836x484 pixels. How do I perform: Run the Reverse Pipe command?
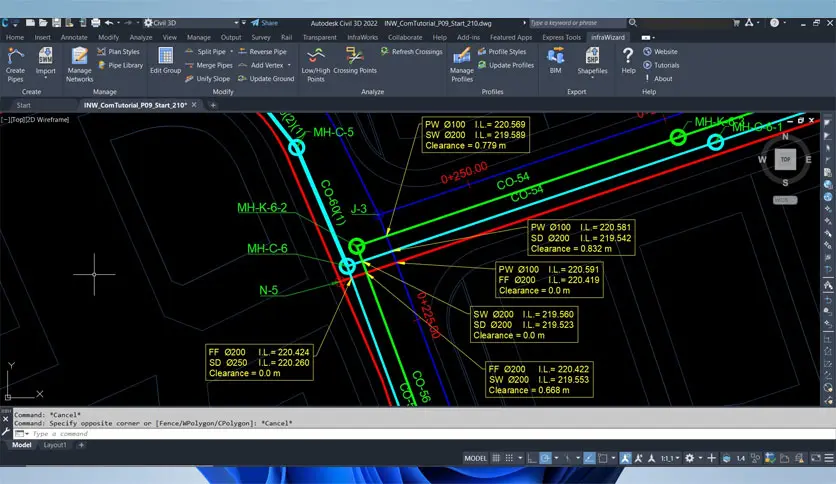(262, 52)
